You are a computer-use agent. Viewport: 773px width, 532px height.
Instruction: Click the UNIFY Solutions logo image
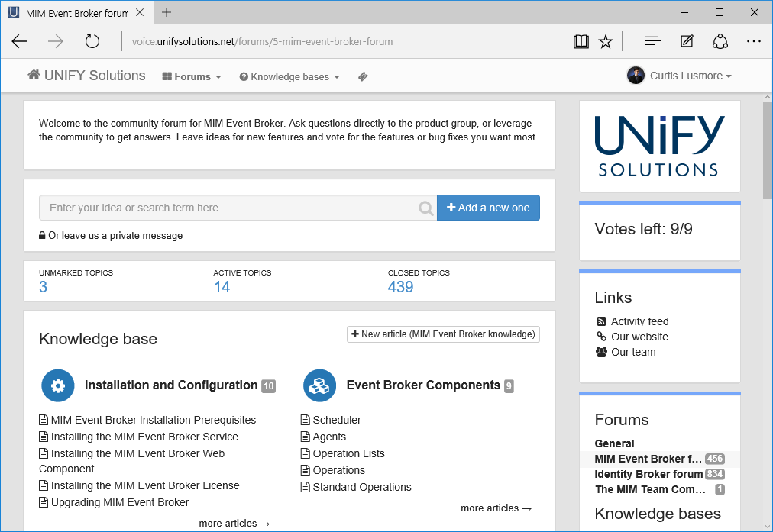point(660,147)
